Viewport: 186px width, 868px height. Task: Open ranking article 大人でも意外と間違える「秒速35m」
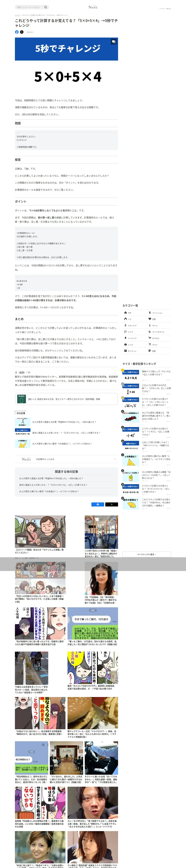point(156,415)
